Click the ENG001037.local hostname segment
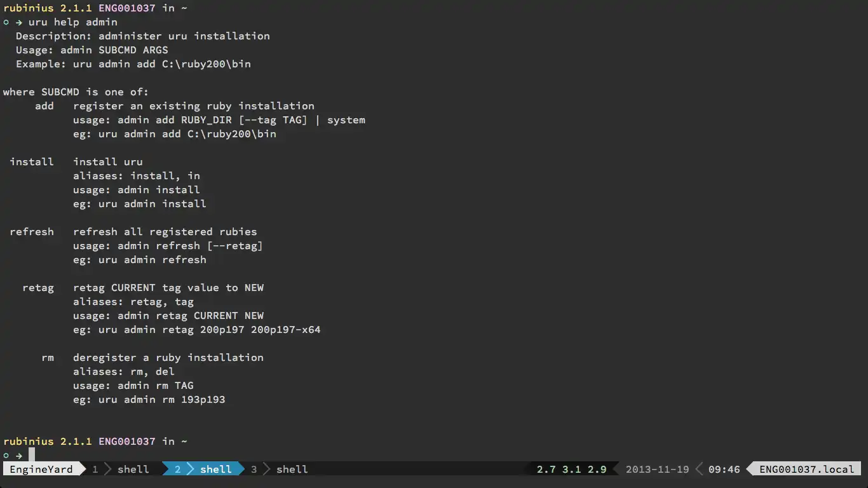 coord(806,470)
